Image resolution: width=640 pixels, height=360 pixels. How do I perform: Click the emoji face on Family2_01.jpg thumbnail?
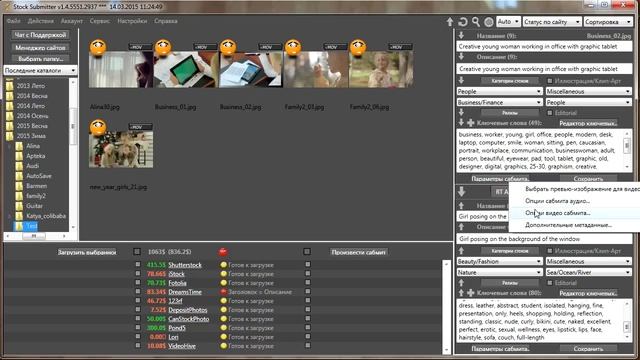point(293,48)
